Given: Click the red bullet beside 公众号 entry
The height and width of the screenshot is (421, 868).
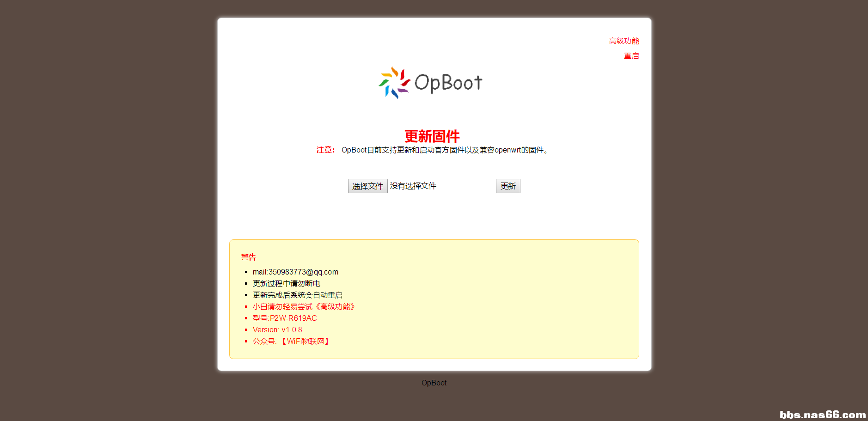Looking at the screenshot, I should pyautogui.click(x=246, y=341).
